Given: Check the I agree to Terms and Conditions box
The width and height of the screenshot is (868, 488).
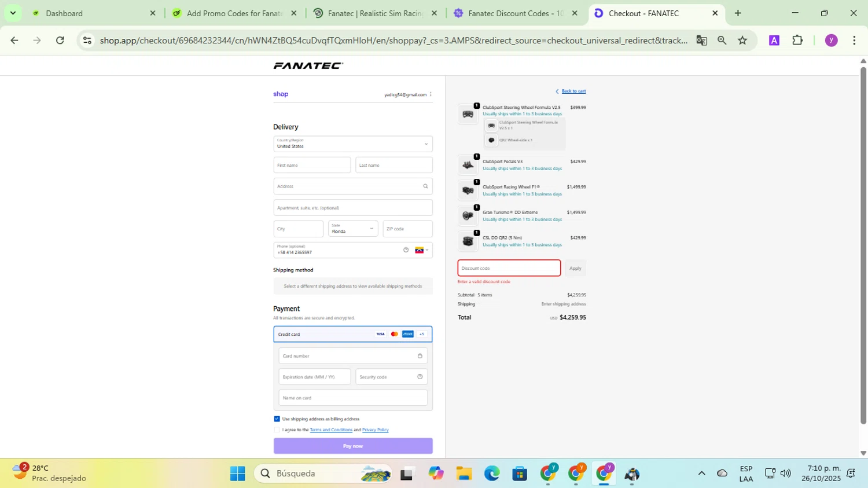Looking at the screenshot, I should pyautogui.click(x=277, y=430).
